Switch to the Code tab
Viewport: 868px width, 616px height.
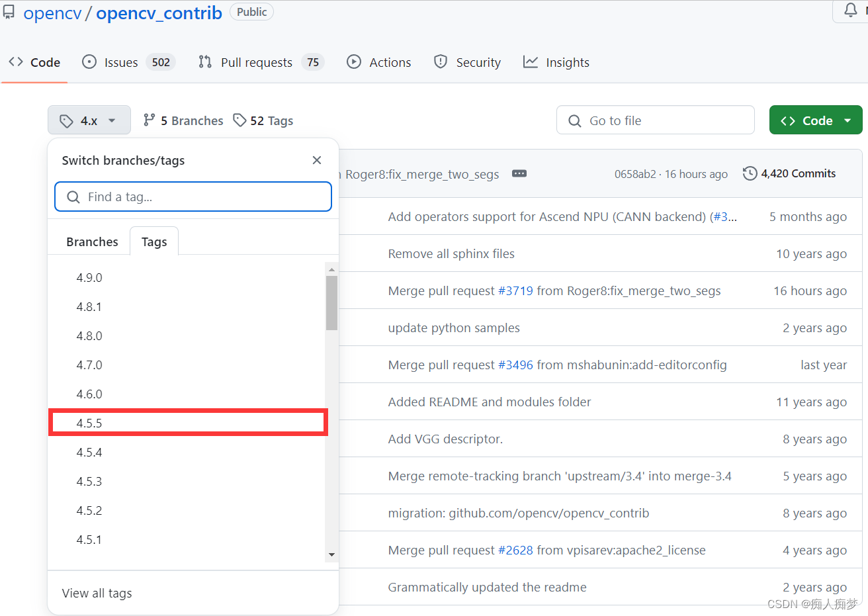tap(34, 62)
